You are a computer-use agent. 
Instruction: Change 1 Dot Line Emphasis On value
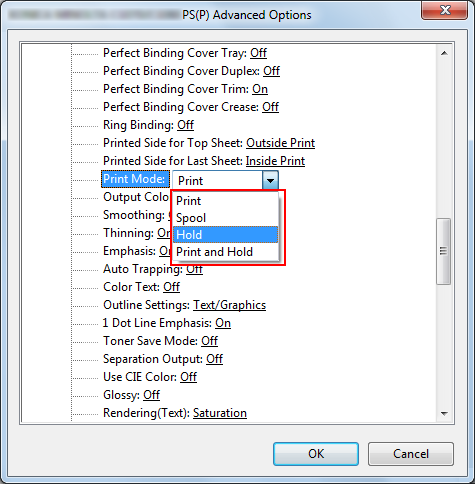click(x=223, y=323)
